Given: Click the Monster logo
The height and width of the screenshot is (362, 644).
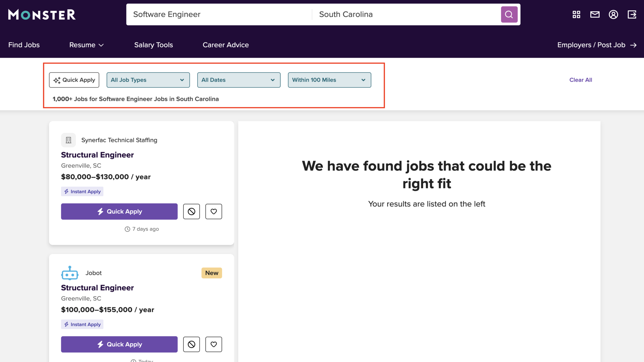Looking at the screenshot, I should pyautogui.click(x=42, y=14).
